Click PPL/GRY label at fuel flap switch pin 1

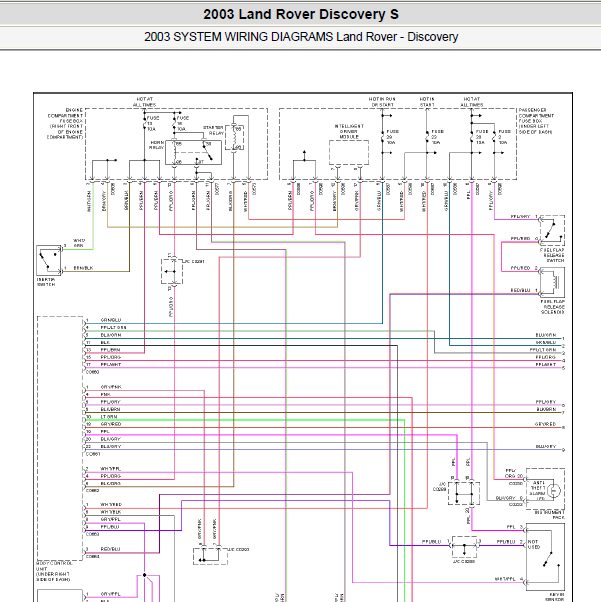pos(520,217)
